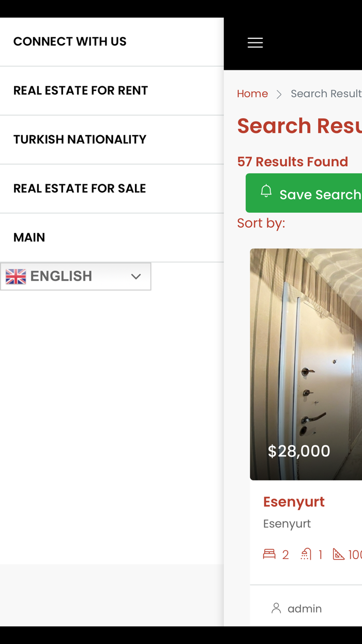Select Real Estate For Rent menu item
The image size is (362, 644).
(x=81, y=91)
